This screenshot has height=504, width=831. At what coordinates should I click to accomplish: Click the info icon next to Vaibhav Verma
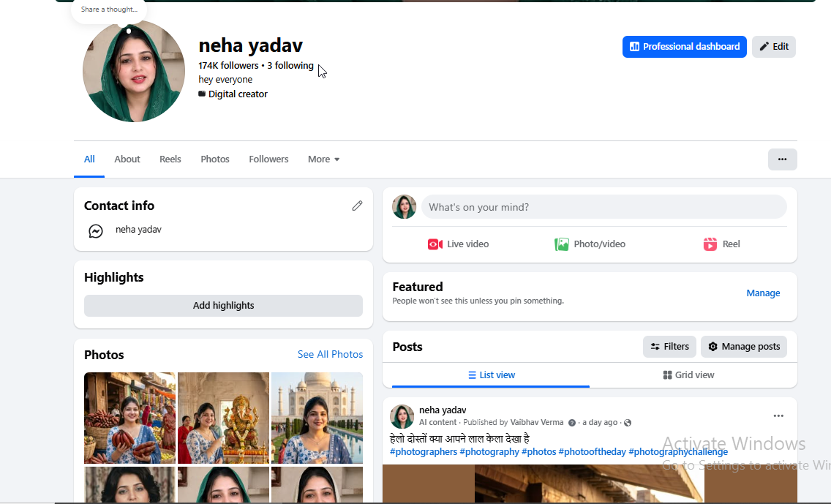pos(572,423)
